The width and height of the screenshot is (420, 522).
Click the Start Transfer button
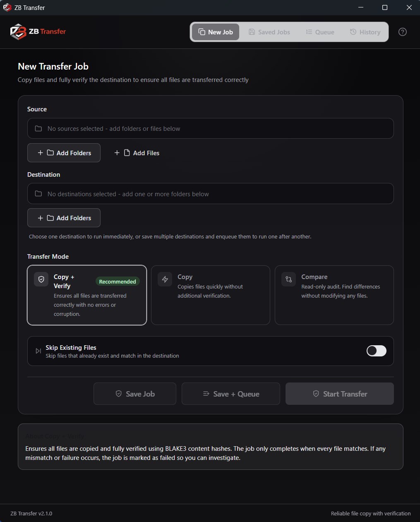point(340,394)
